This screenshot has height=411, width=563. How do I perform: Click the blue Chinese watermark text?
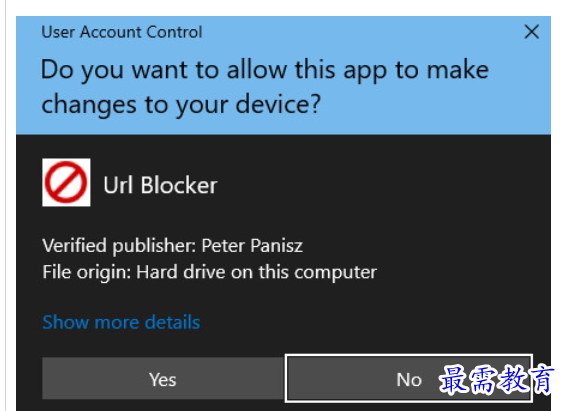[497, 379]
